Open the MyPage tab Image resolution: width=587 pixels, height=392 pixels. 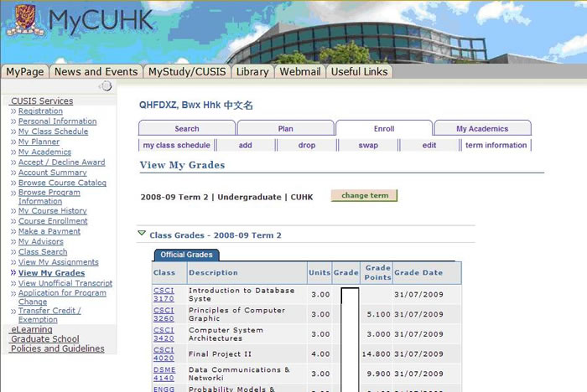25,71
